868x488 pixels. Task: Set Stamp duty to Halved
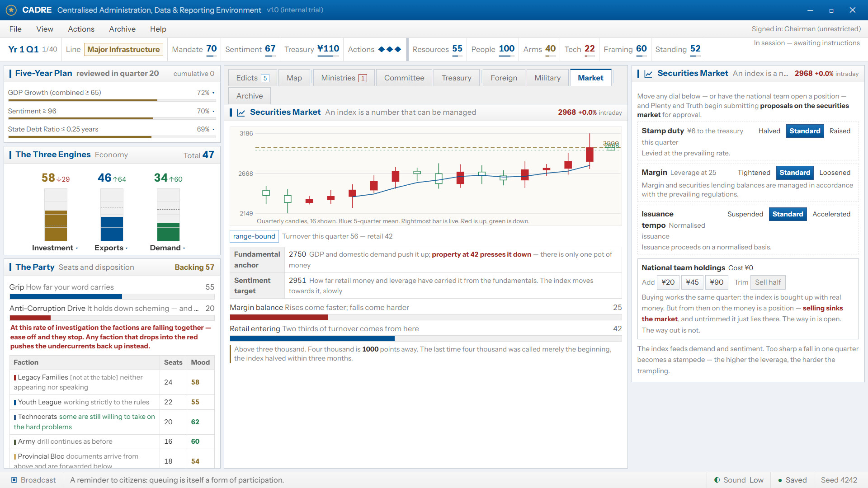pyautogui.click(x=769, y=131)
